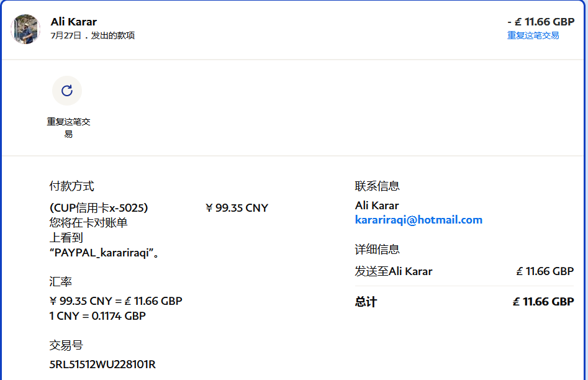The width and height of the screenshot is (588, 380).
Task: Select the ¥ 99.35 CNY = £ 11.66 GBP line
Action: (116, 301)
